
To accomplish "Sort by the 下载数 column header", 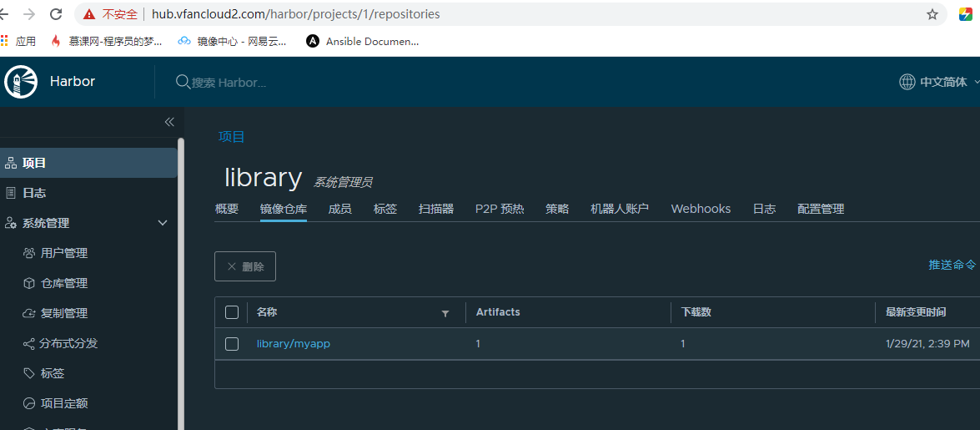I will pos(696,311).
